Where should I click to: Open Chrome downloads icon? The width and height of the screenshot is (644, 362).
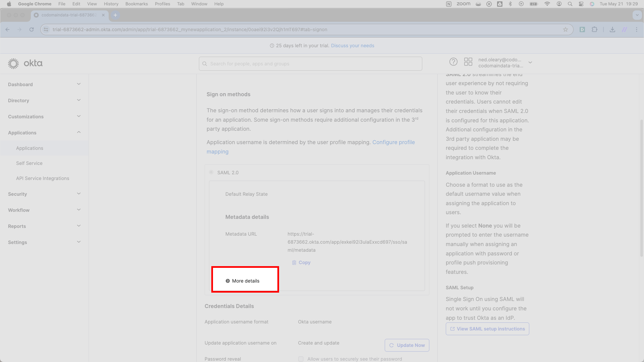612,29
